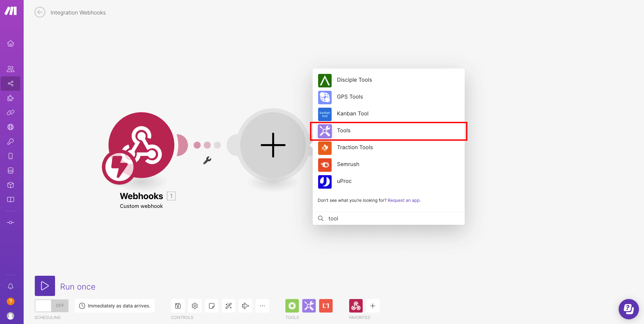Click the back arrow beside Integration Webhooks
644x324 pixels.
click(x=40, y=12)
